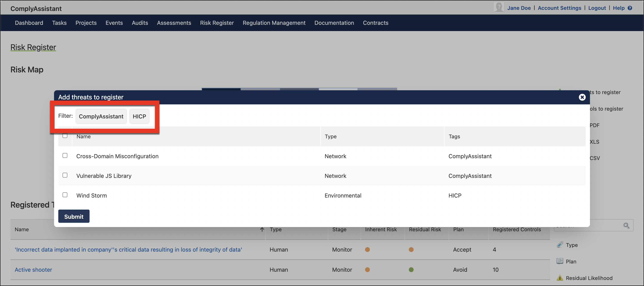Image resolution: width=644 pixels, height=286 pixels.
Task: Open the Active shooter threat link
Action: (33, 269)
